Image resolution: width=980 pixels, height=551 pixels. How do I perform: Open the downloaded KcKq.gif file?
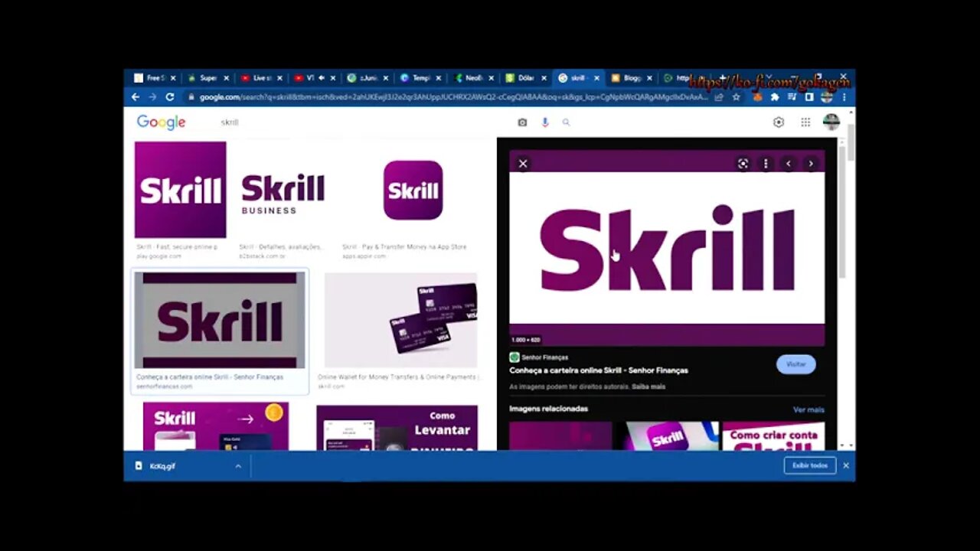coord(162,466)
